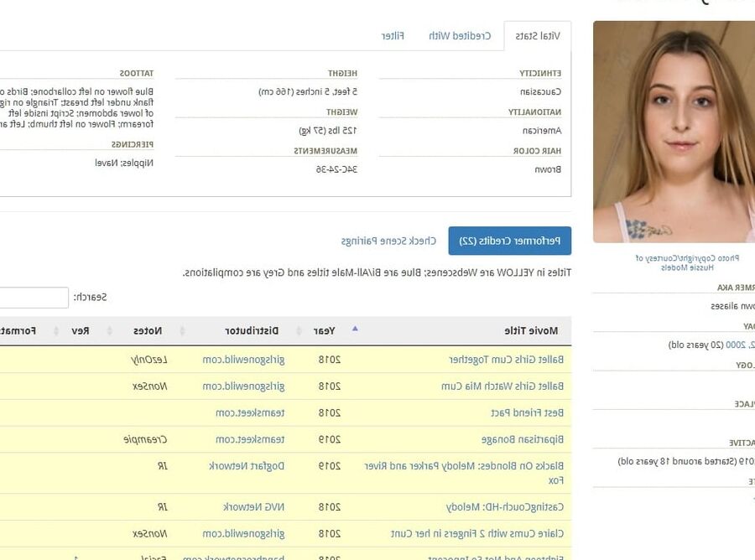Sort the table by Rev column
The width and height of the screenshot is (755, 560).
(x=81, y=331)
